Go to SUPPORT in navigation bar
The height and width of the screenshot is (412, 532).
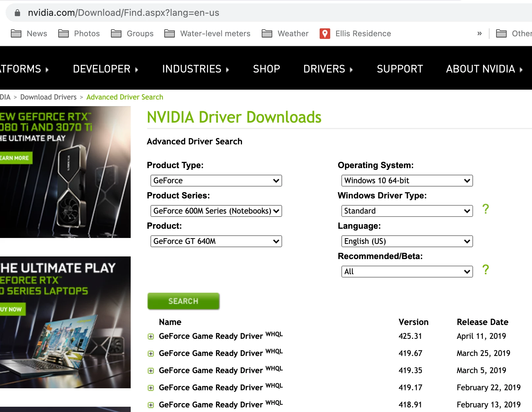click(400, 69)
